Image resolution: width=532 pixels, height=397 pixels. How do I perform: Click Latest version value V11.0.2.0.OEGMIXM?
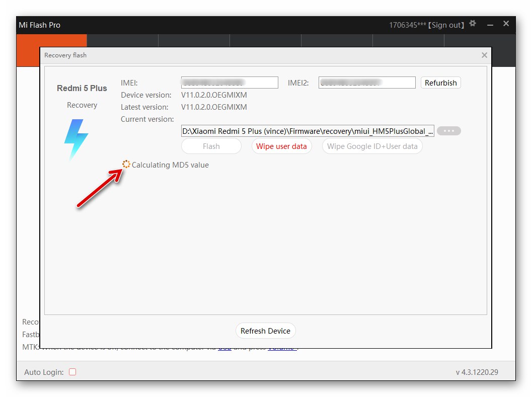[214, 107]
